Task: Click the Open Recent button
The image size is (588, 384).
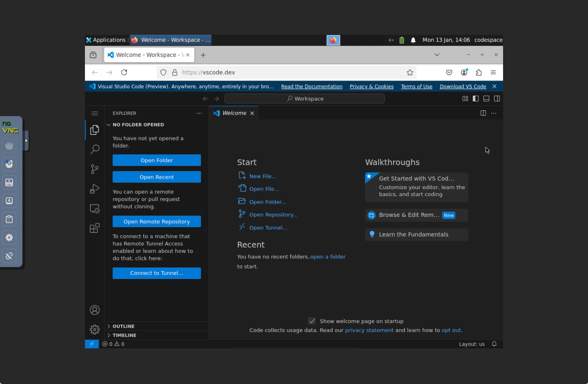Action: (157, 177)
